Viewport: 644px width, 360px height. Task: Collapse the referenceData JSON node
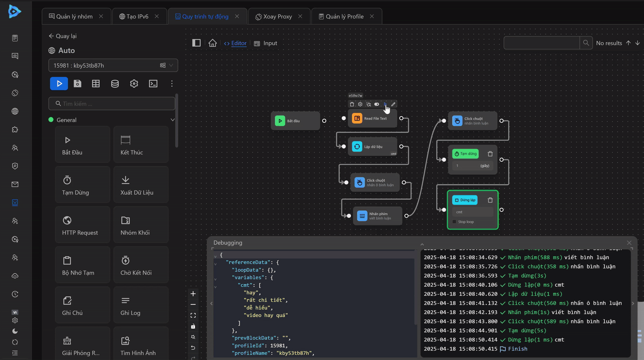pos(215,262)
